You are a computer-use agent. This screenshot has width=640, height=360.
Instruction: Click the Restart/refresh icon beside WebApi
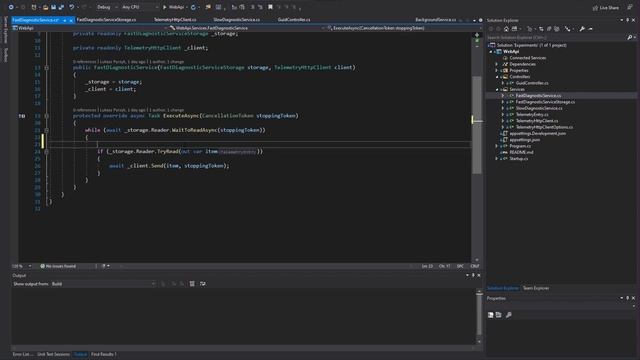(193, 7)
